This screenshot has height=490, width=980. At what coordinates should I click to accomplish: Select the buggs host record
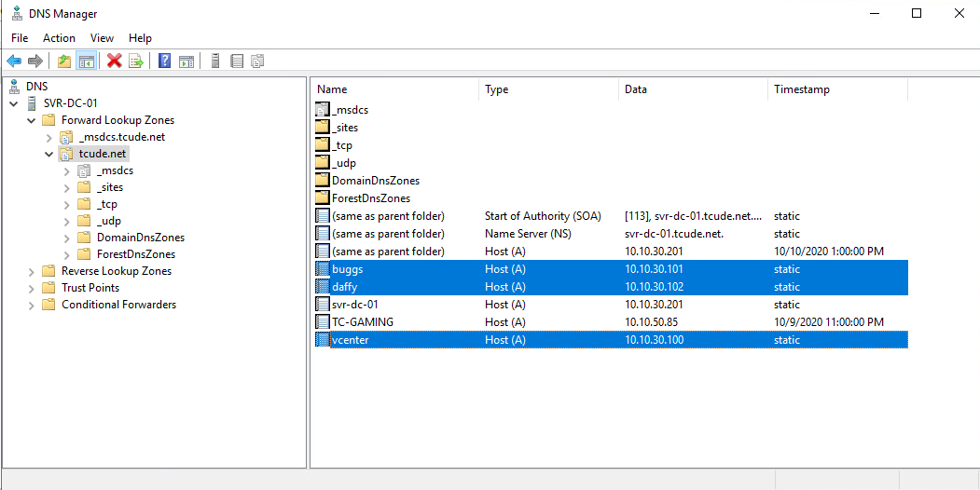(x=611, y=269)
